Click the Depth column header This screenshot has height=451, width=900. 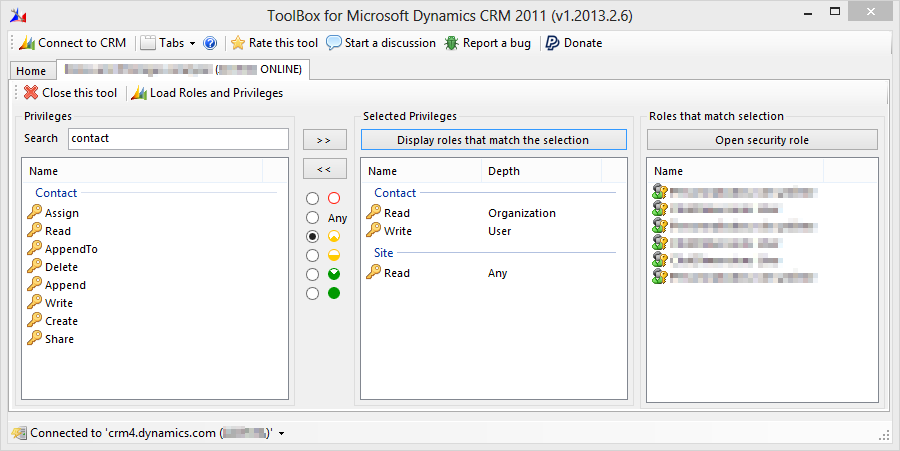pyautogui.click(x=541, y=171)
